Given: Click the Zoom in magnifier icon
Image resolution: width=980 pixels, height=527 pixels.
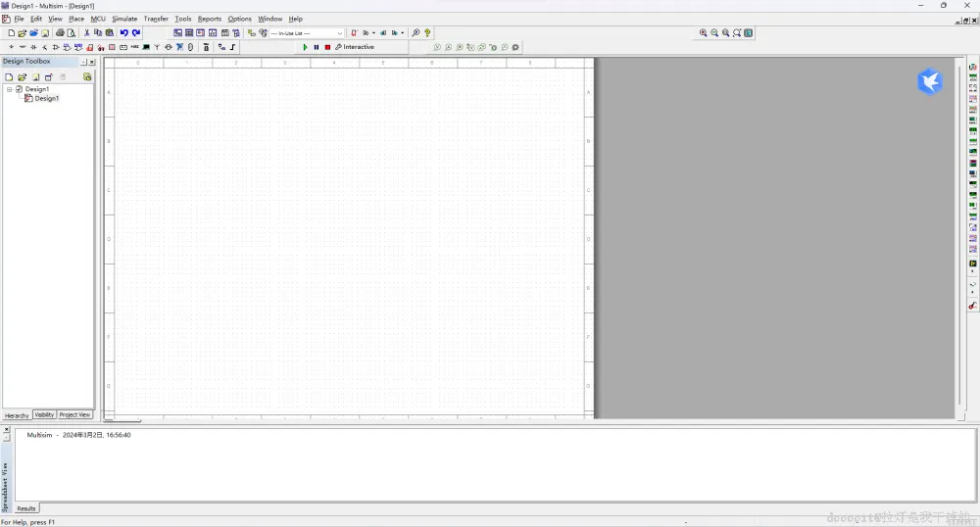Looking at the screenshot, I should pos(703,33).
